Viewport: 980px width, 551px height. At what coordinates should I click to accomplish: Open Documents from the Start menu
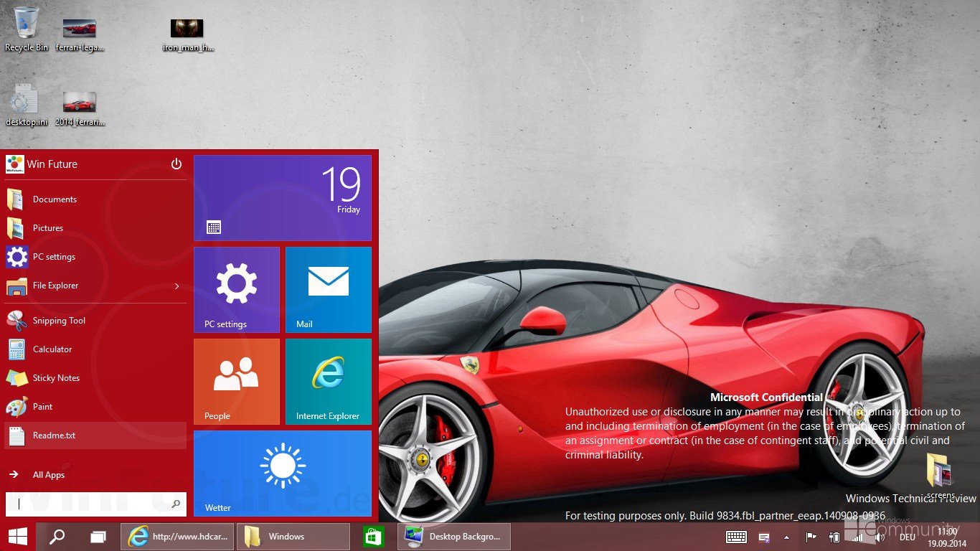95,199
